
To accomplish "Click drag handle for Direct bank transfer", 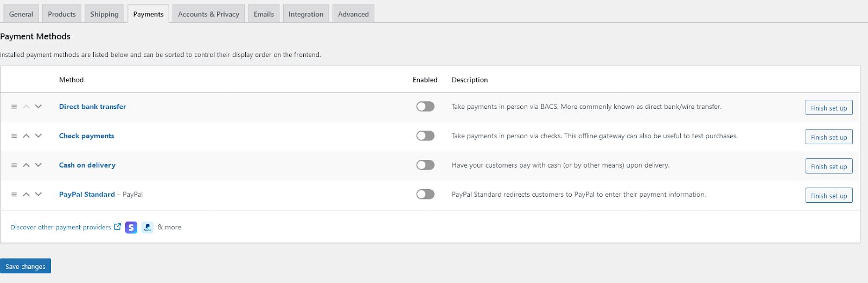I will tap(14, 107).
